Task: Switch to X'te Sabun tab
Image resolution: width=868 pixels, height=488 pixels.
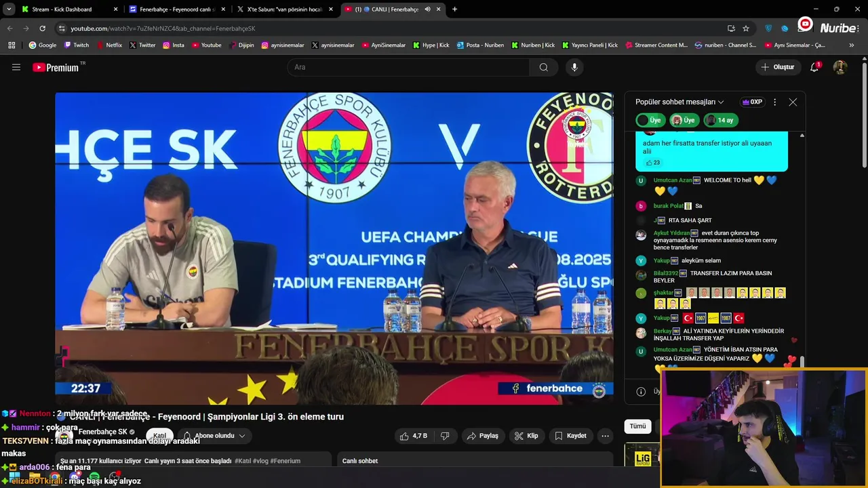Action: [x=283, y=9]
